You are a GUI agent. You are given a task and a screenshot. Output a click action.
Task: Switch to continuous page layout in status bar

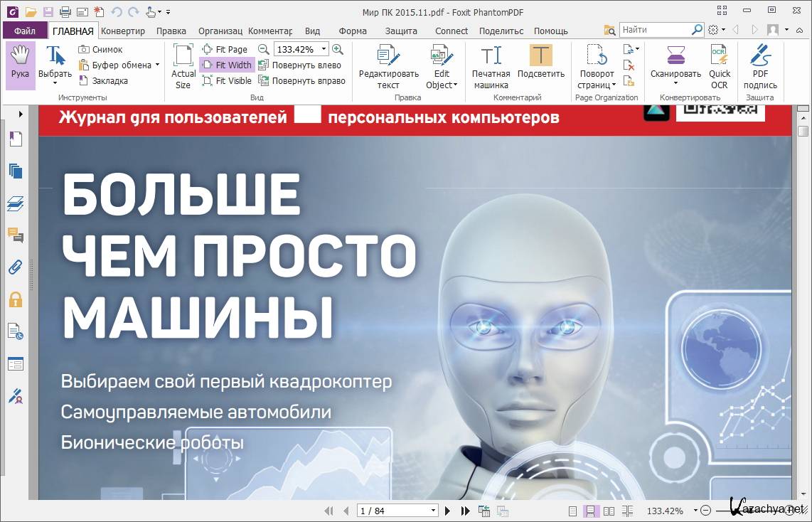[590, 511]
